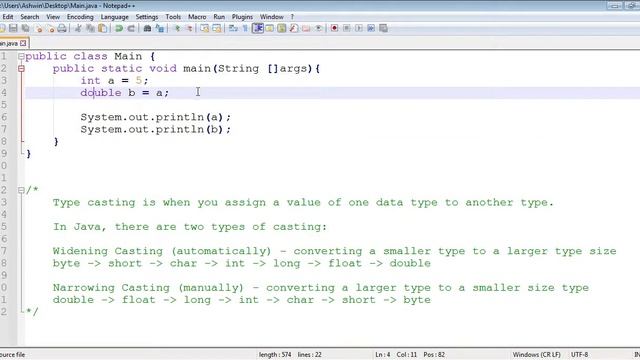Click the macro Playback icon
Viewport: 640px width, 360px height.
coord(358,28)
